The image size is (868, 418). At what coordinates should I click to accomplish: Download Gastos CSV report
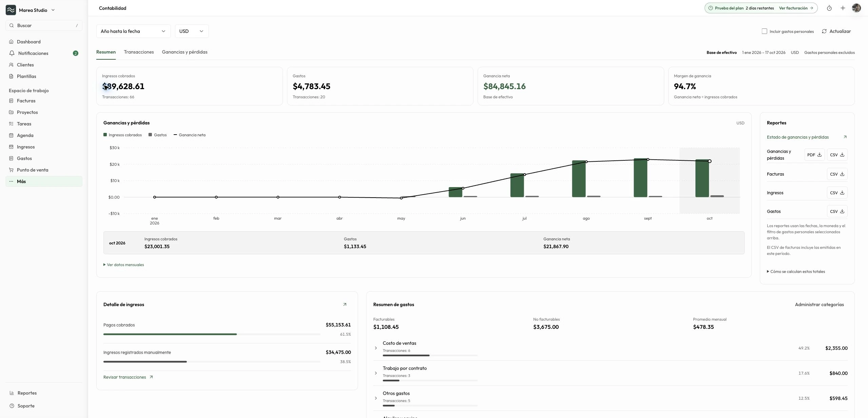[837, 212]
